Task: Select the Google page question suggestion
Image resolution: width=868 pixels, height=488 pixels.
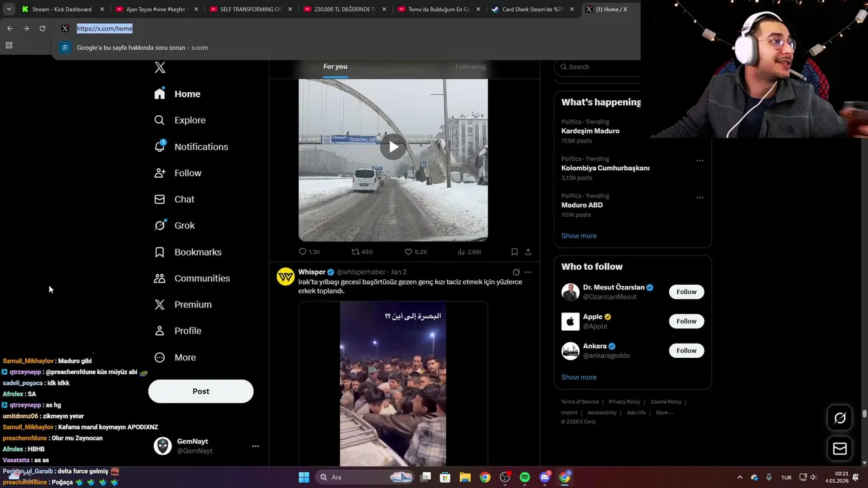Action: pos(346,47)
